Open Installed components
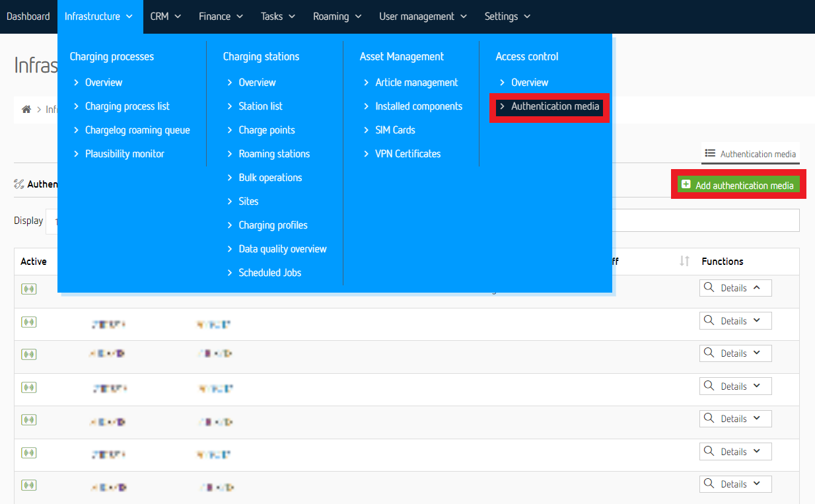The height and width of the screenshot is (504, 815). point(419,106)
